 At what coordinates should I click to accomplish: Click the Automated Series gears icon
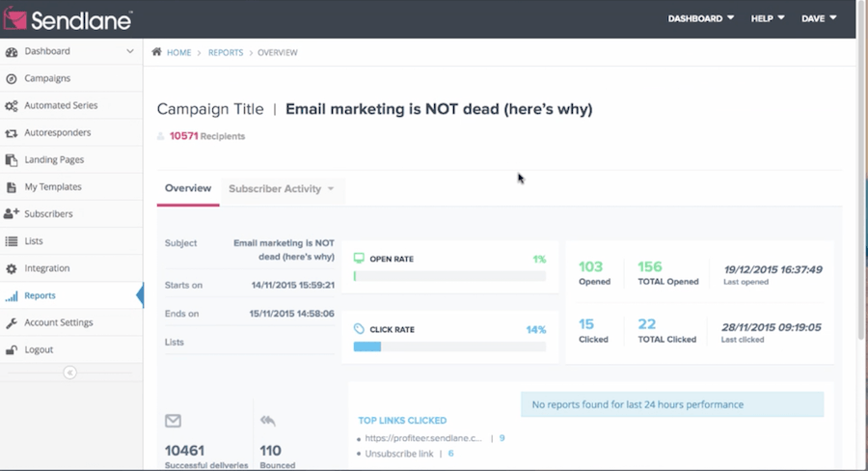(11, 106)
